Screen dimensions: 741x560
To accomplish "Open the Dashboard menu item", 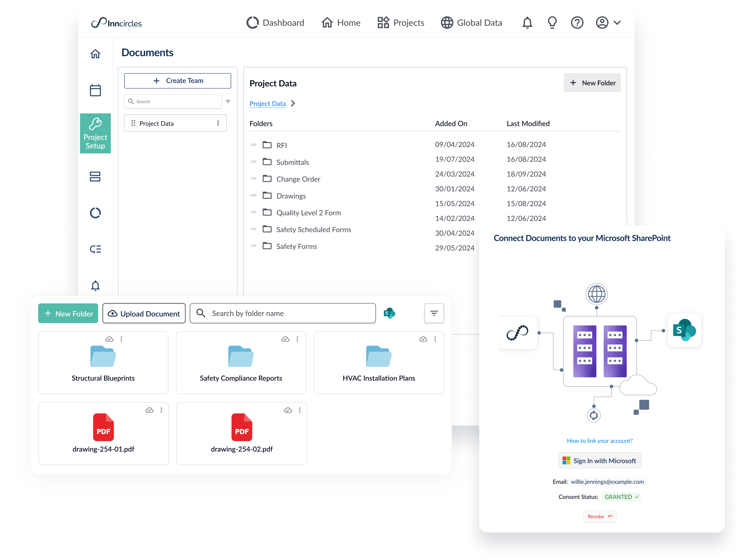I will pos(275,23).
